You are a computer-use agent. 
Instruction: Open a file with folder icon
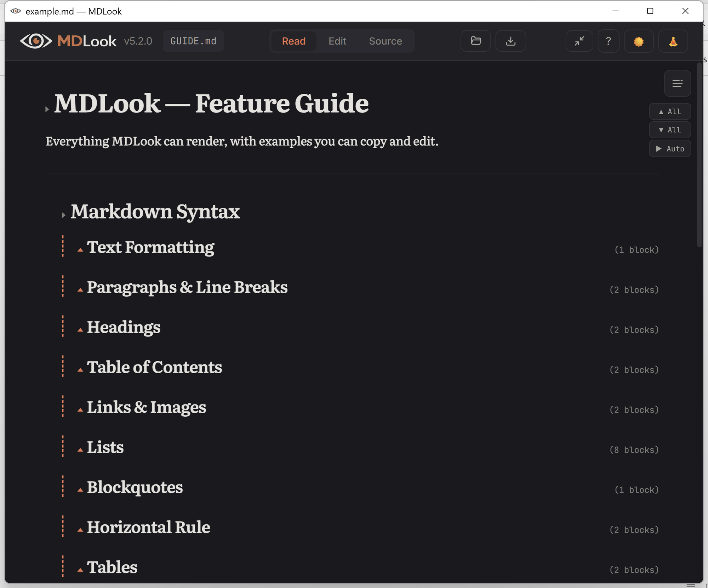point(476,41)
